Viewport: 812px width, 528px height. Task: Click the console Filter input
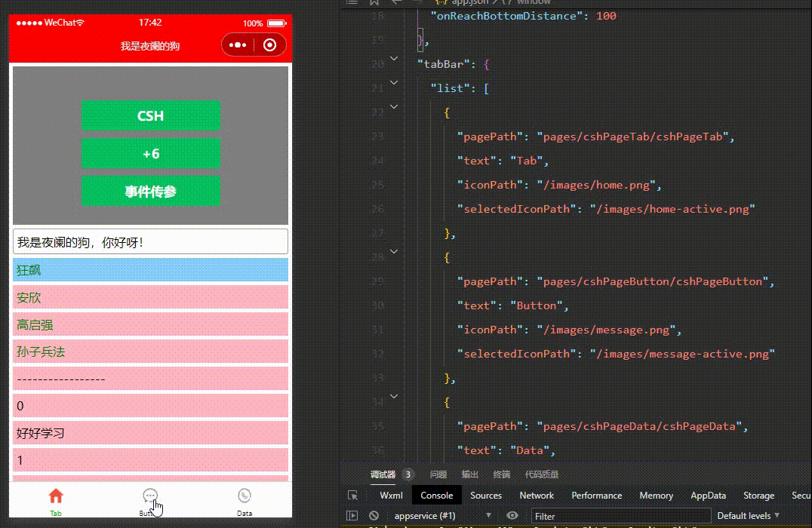tap(621, 516)
